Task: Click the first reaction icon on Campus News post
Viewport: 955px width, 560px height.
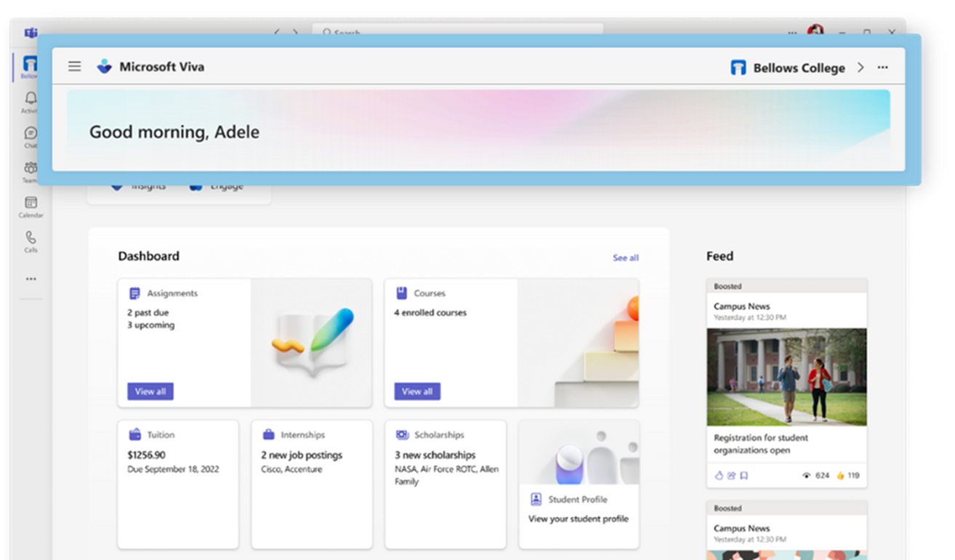Action: click(x=719, y=476)
